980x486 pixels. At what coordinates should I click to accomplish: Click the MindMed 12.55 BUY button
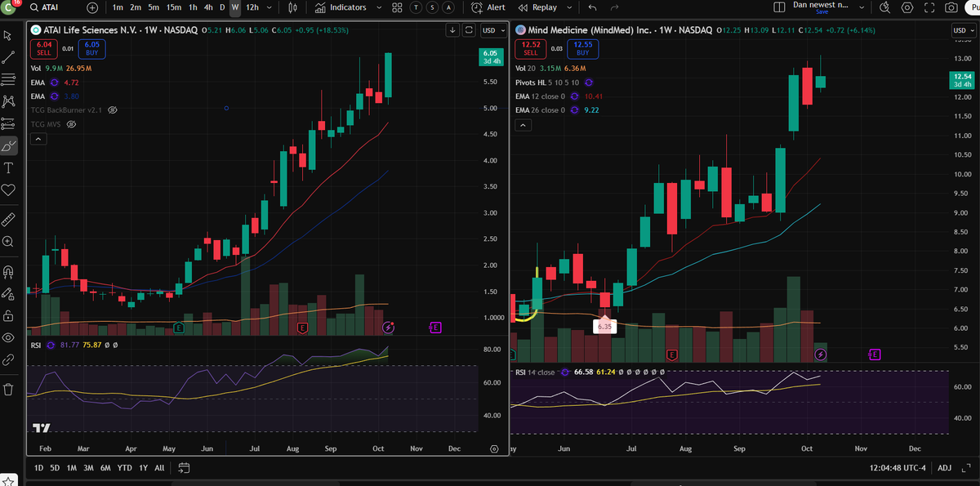[x=582, y=49]
